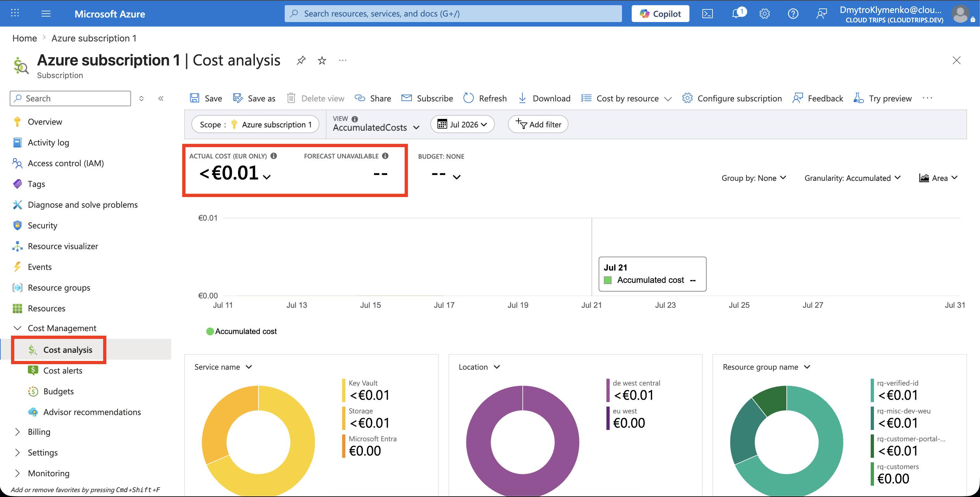Open Configure subscription
This screenshot has width=980, height=497.
click(732, 98)
